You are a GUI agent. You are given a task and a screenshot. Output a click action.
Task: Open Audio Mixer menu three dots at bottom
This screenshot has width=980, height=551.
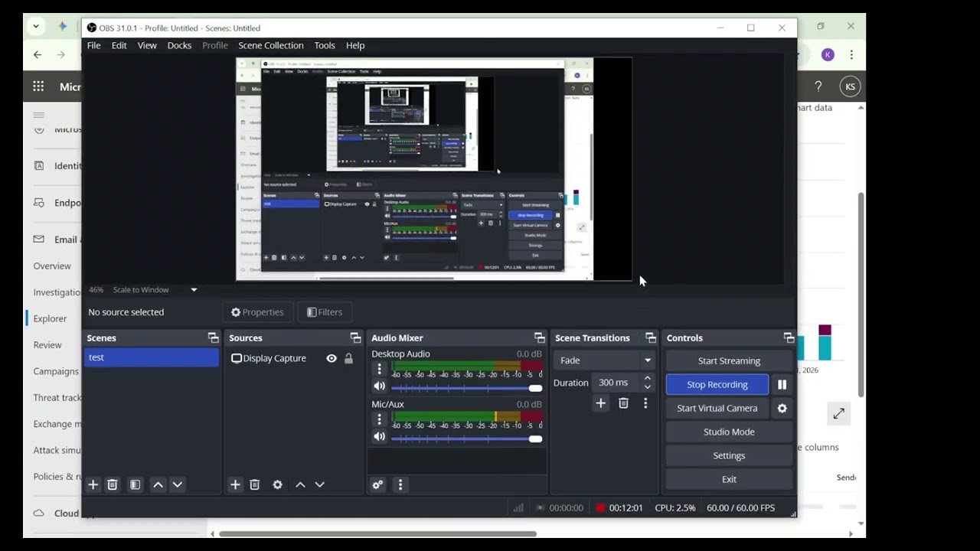400,484
